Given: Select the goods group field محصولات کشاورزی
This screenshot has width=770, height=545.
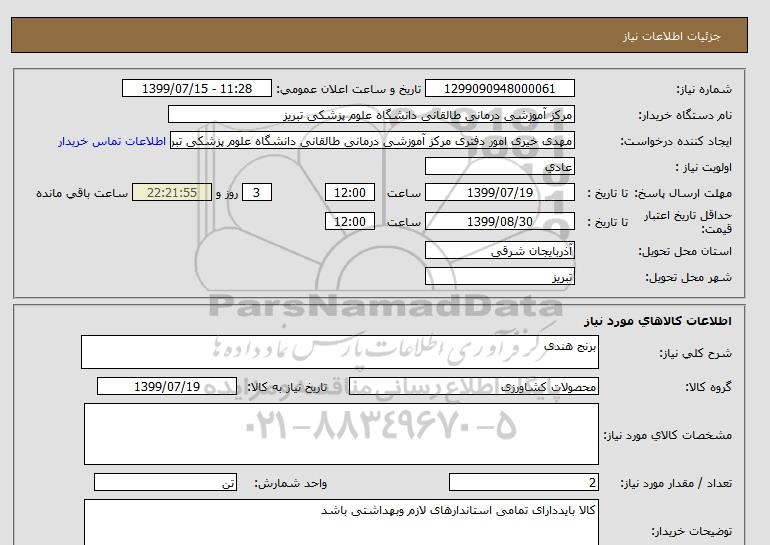Looking at the screenshot, I should 473,386.
